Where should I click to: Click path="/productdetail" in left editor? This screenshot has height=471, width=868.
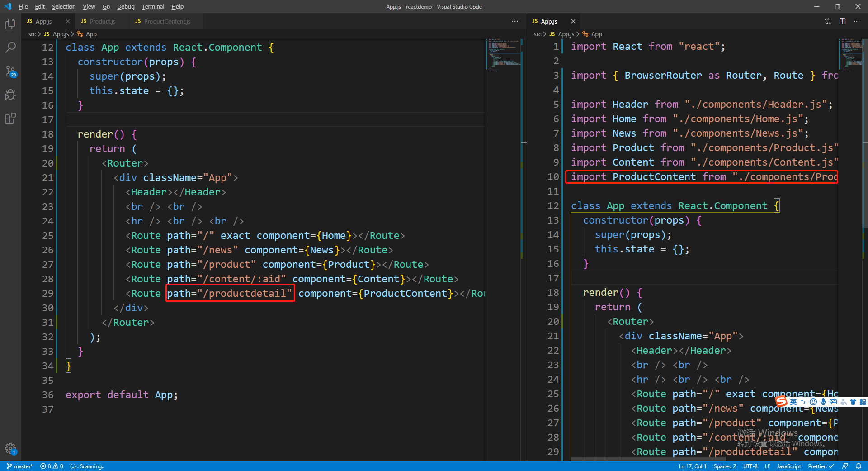(x=230, y=293)
